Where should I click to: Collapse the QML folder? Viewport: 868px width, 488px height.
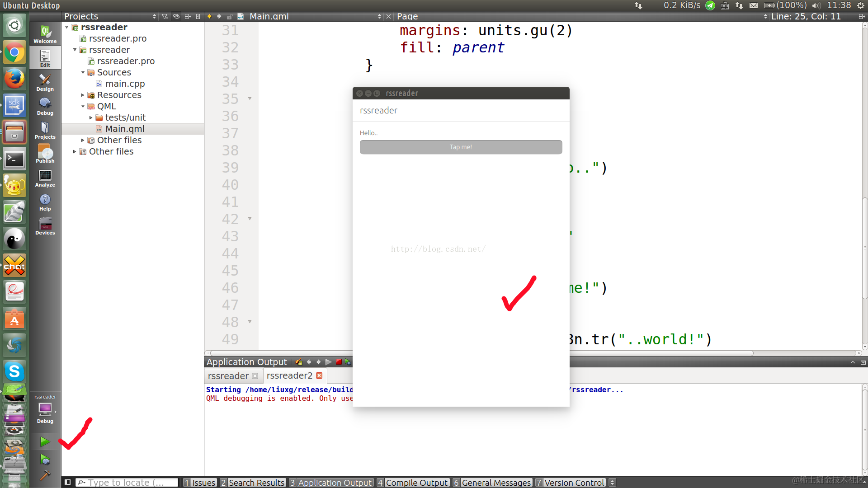pyautogui.click(x=83, y=106)
